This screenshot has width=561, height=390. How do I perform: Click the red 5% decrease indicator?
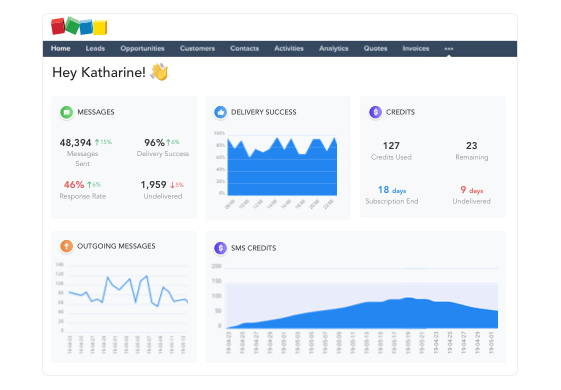177,185
